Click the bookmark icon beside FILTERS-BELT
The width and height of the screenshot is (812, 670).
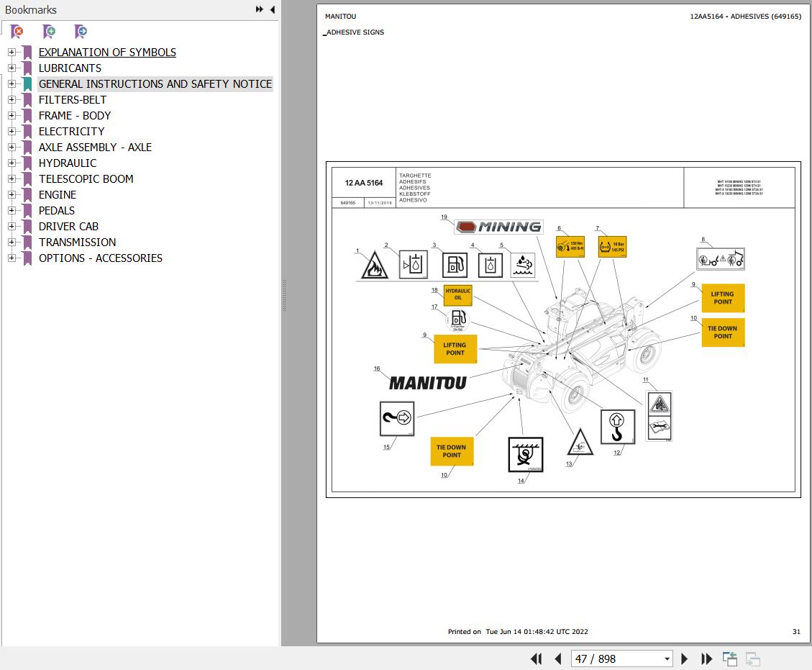(x=27, y=99)
